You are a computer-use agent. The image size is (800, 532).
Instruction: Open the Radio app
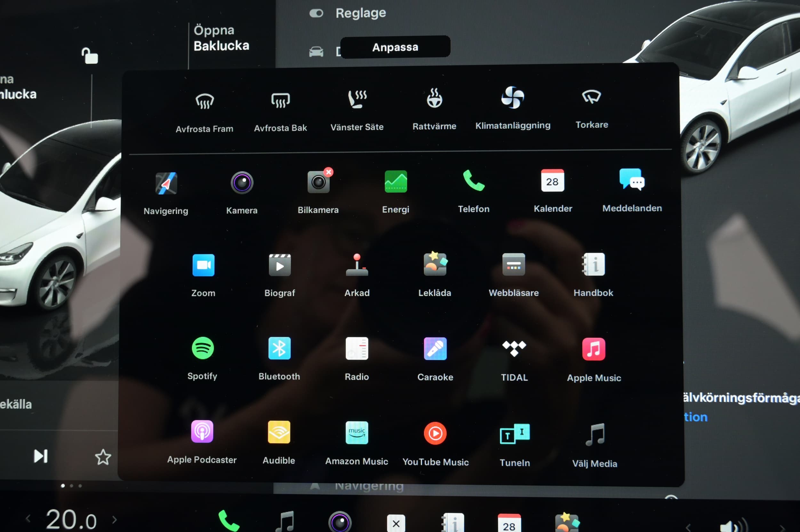(357, 359)
